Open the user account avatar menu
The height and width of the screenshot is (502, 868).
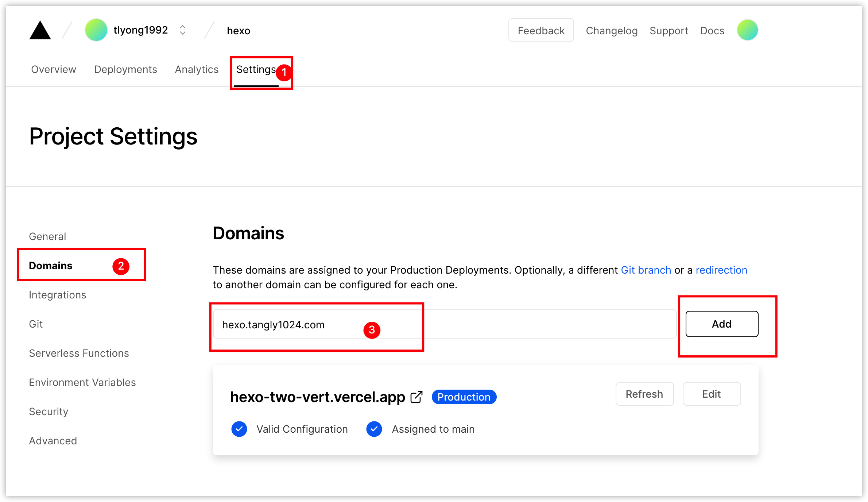(747, 30)
